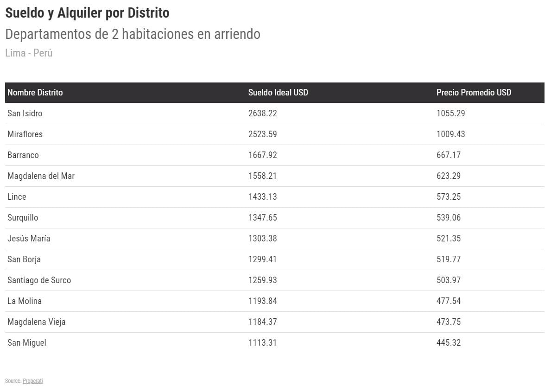Select Miraflores average price 1009.43
551x392 pixels.
tap(450, 134)
